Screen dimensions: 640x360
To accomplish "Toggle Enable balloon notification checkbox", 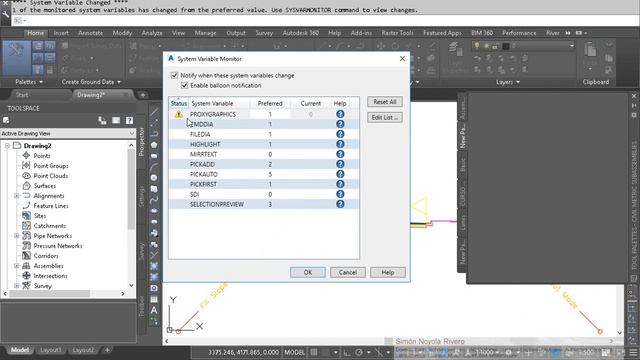I will tap(184, 85).
